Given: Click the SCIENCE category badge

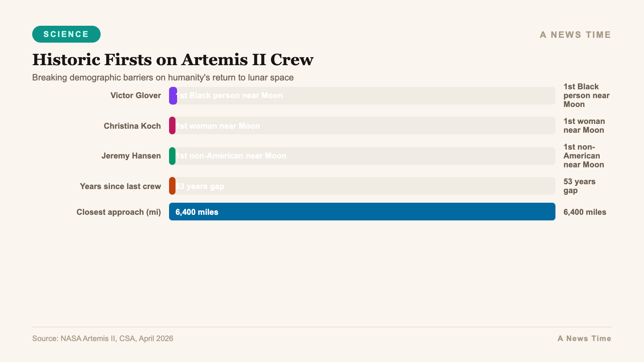Looking at the screenshot, I should click(x=66, y=34).
